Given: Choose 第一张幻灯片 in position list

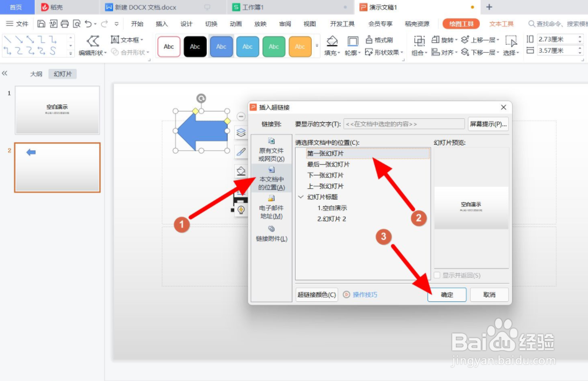Looking at the screenshot, I should tap(368, 153).
